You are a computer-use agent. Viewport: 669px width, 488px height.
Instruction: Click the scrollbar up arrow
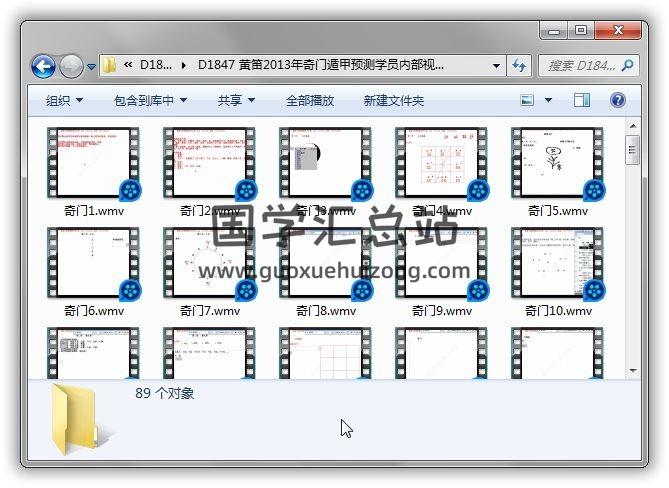point(633,126)
